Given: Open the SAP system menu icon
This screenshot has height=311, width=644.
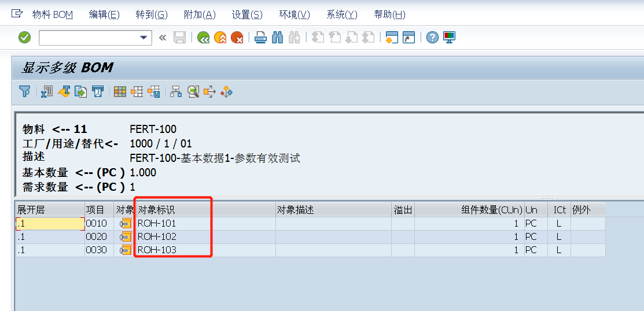Looking at the screenshot, I should (16, 14).
